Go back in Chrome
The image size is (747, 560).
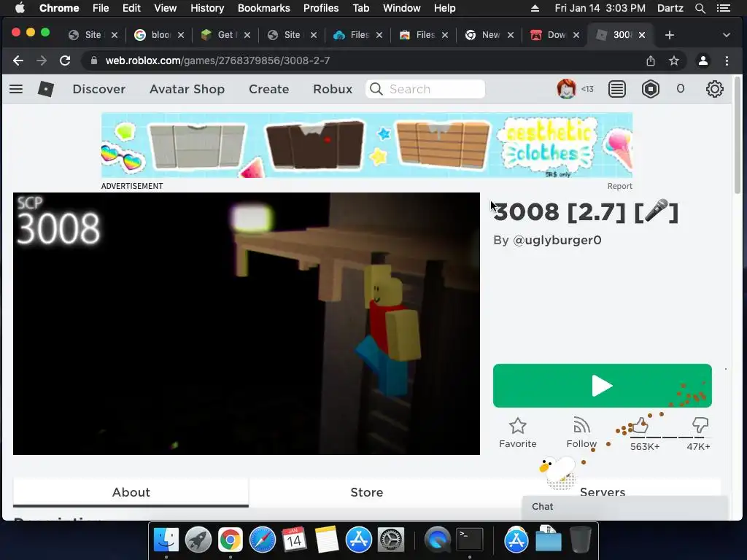coord(18,61)
